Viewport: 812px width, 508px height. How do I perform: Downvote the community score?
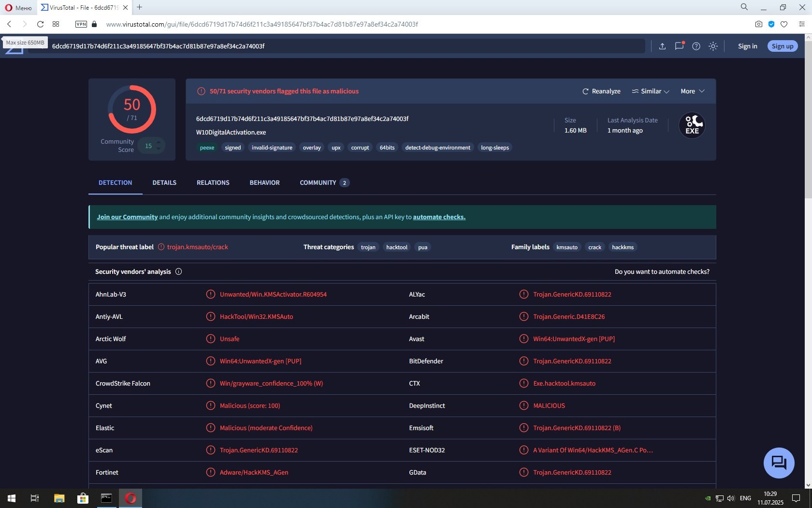coord(158,149)
